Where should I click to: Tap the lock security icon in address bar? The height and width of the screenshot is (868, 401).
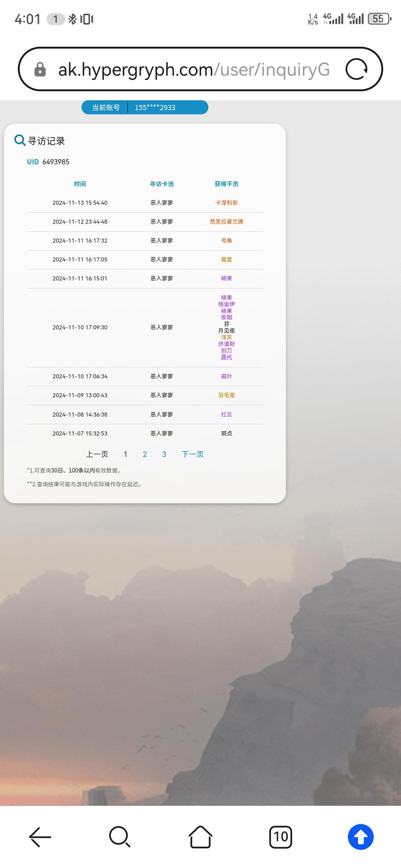click(40, 69)
